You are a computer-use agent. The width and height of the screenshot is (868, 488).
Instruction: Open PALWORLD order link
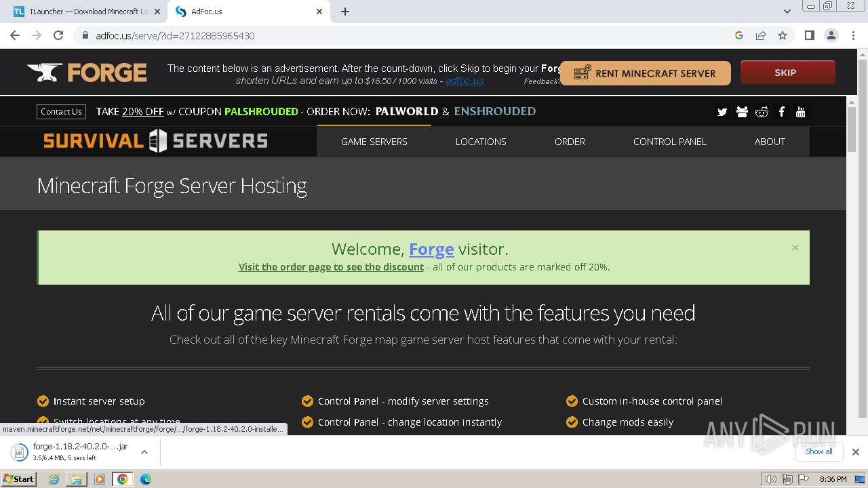(x=407, y=111)
